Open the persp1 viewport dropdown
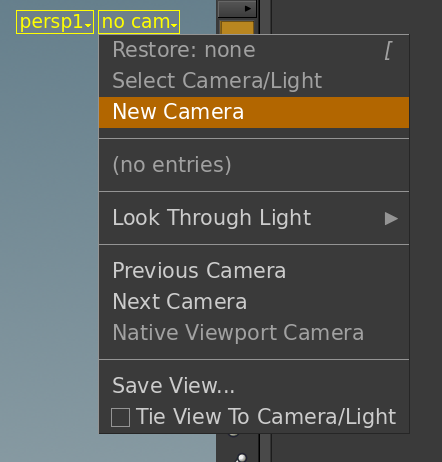Image resolution: width=442 pixels, height=462 pixels. pos(55,22)
